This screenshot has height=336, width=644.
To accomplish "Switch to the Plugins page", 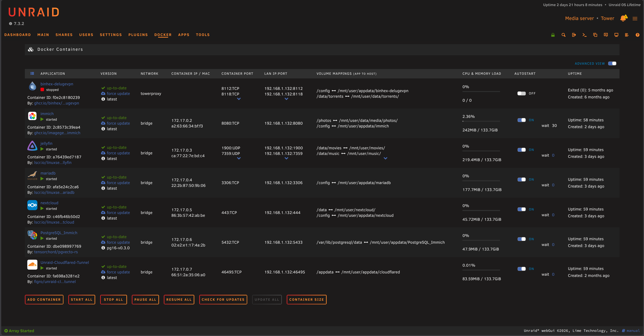I will (138, 35).
